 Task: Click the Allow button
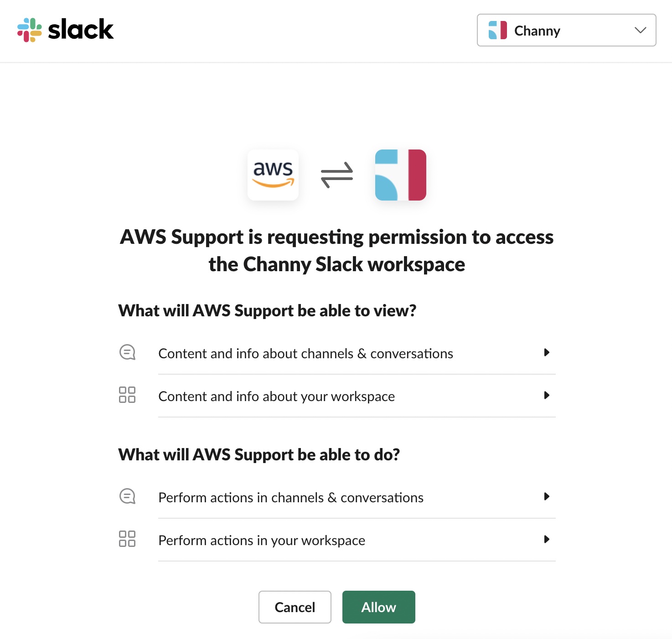coord(378,607)
